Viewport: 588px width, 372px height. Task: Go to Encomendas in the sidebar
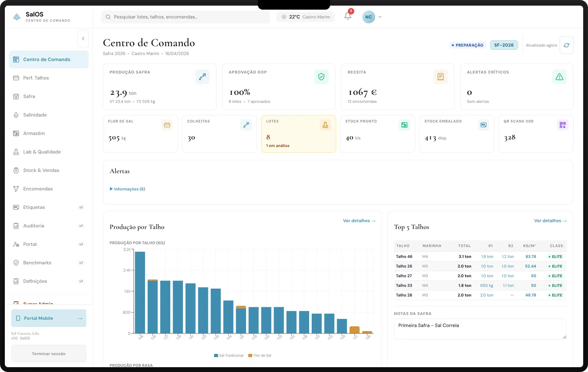click(x=38, y=188)
